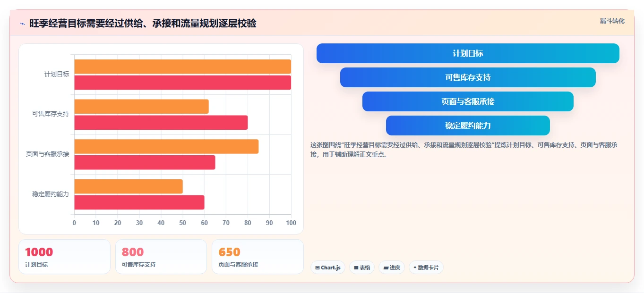Screen dimensions: 644x293
Task: Click the 可售库存支持 y-axis label in chart
Action: (51, 114)
